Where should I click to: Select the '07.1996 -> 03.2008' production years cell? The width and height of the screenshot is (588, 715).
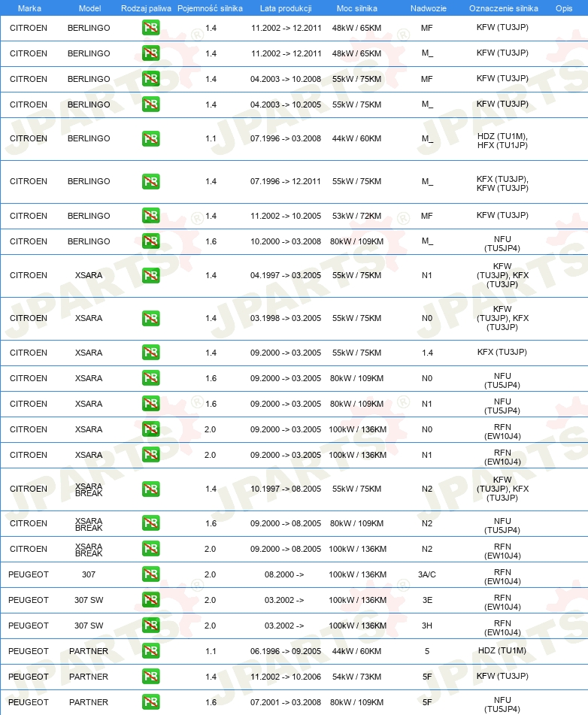pos(286,138)
